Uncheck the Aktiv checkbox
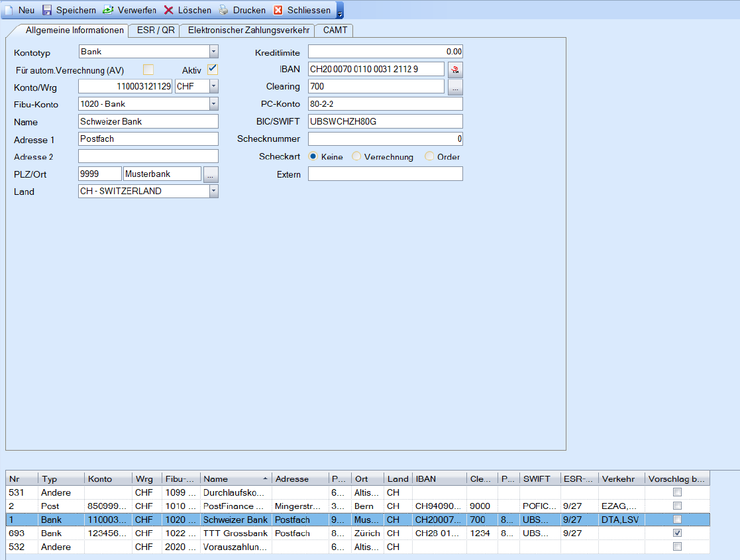 coord(212,69)
